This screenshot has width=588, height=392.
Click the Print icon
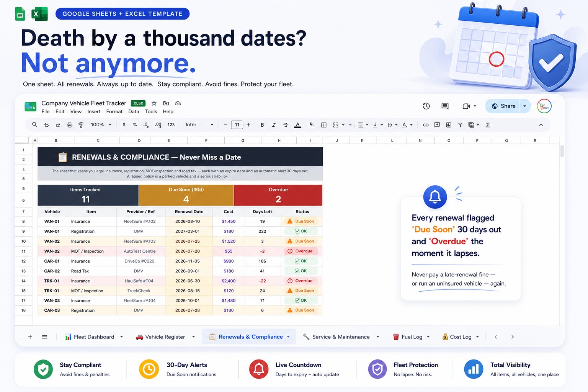click(69, 125)
